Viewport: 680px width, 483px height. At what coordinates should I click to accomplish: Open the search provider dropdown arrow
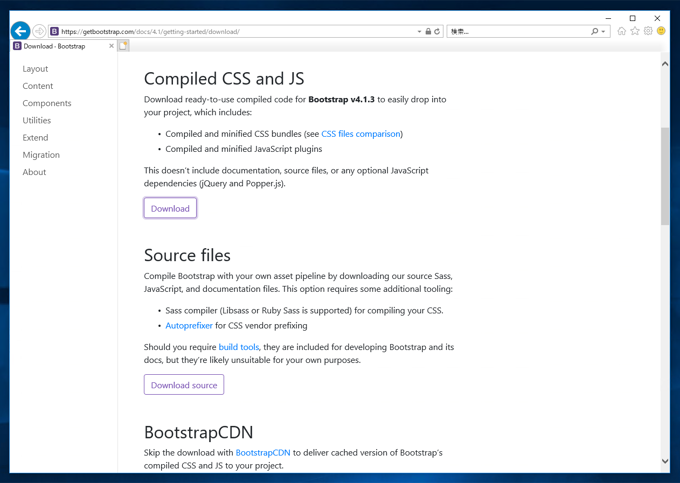click(x=603, y=32)
